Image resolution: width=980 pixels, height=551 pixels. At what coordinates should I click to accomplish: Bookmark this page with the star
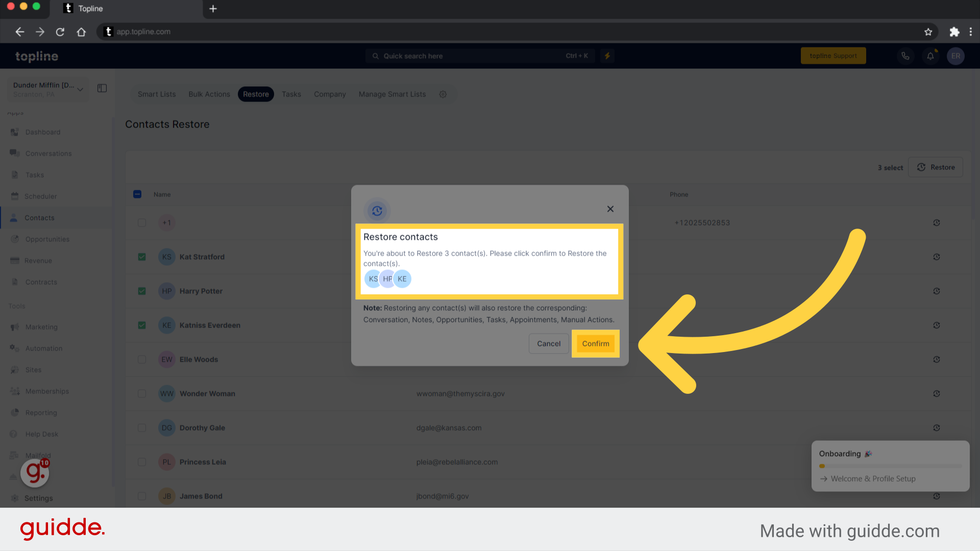(x=928, y=32)
